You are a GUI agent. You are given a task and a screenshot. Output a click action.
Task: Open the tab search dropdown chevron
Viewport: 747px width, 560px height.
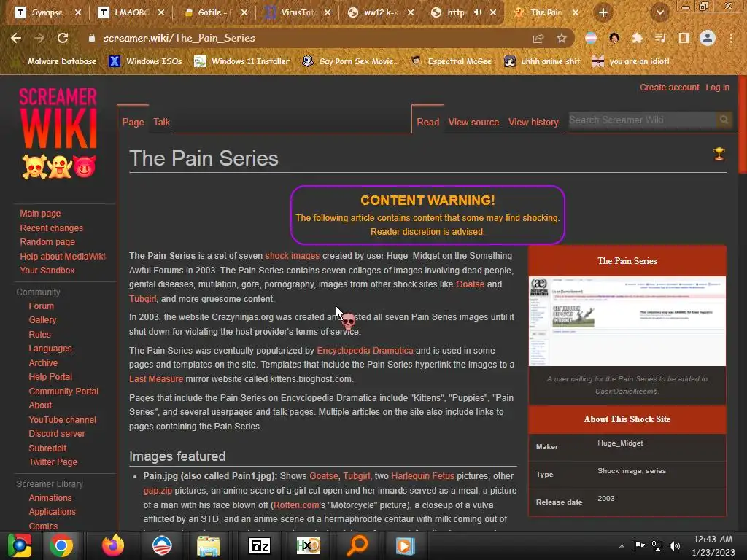(x=659, y=12)
